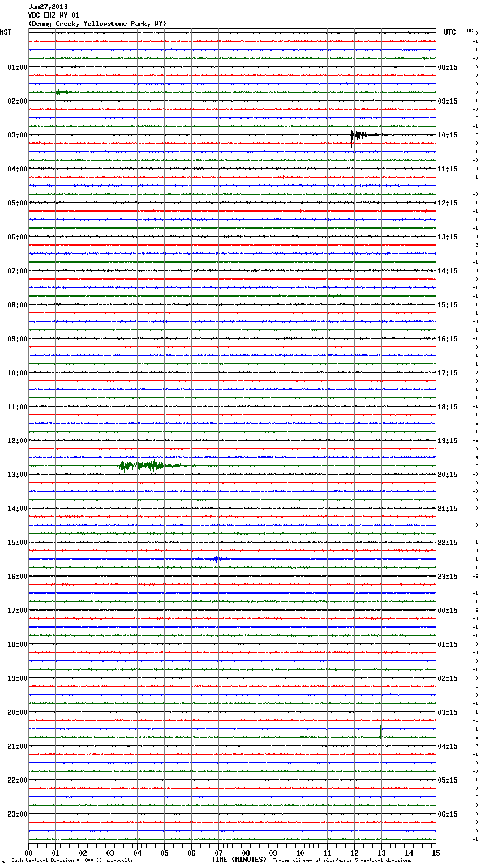Click the 15 minute tick label on bottom axis
The height and width of the screenshot is (868, 481).
436,853
